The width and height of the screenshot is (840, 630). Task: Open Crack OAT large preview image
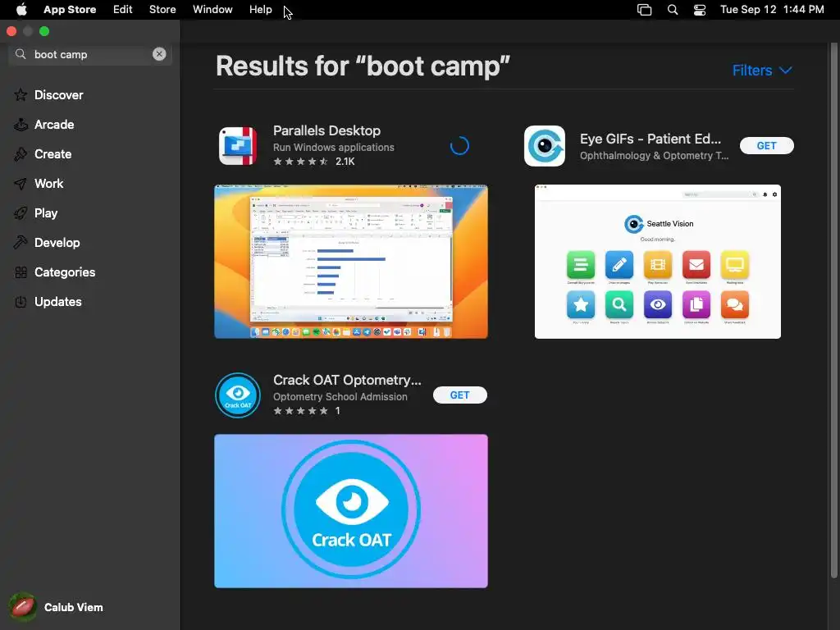pyautogui.click(x=351, y=511)
